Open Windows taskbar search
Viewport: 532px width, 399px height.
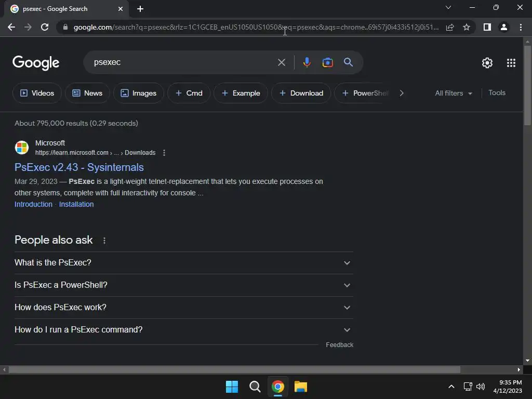[255, 387]
